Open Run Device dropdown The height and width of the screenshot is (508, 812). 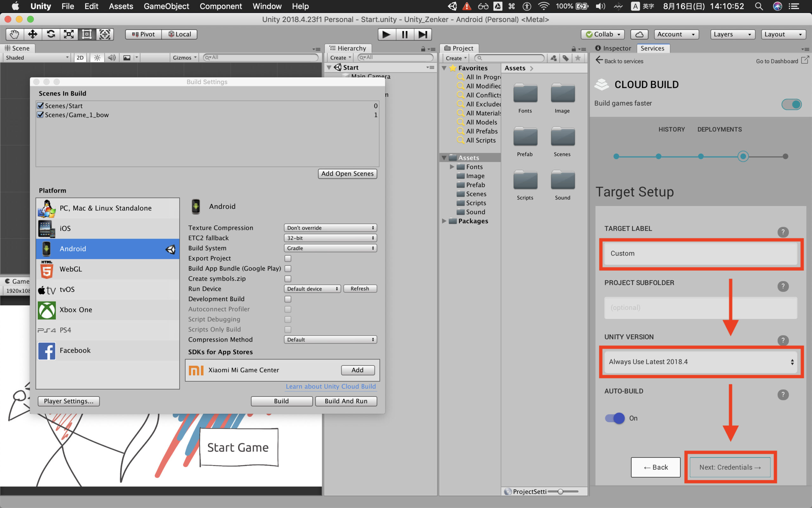[312, 289]
